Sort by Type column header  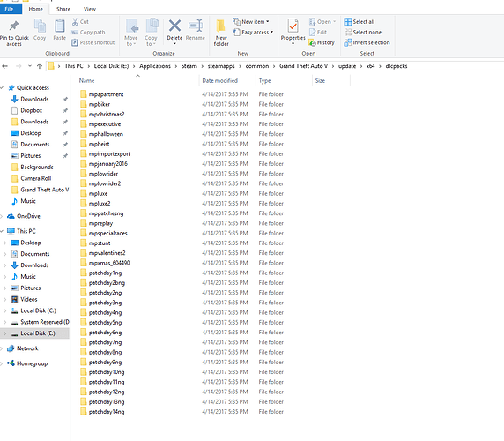[265, 81]
